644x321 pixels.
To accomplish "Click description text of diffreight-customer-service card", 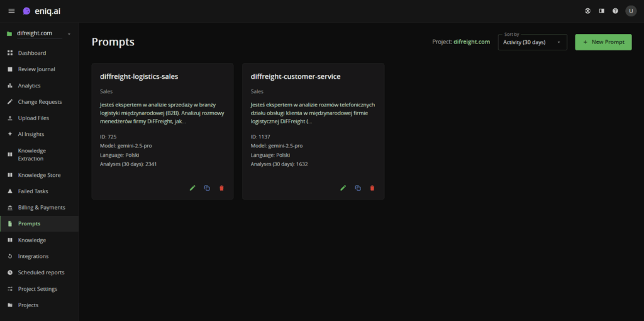I will [x=313, y=113].
